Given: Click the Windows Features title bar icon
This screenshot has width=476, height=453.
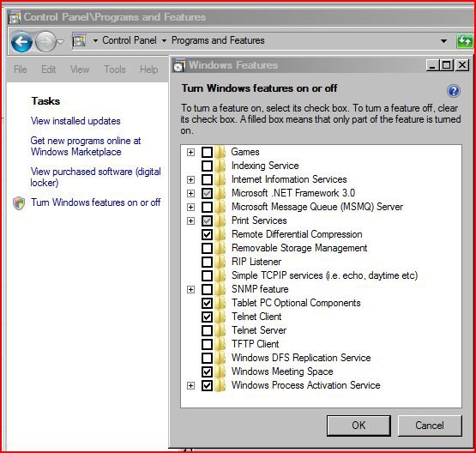Looking at the screenshot, I should click(x=178, y=65).
